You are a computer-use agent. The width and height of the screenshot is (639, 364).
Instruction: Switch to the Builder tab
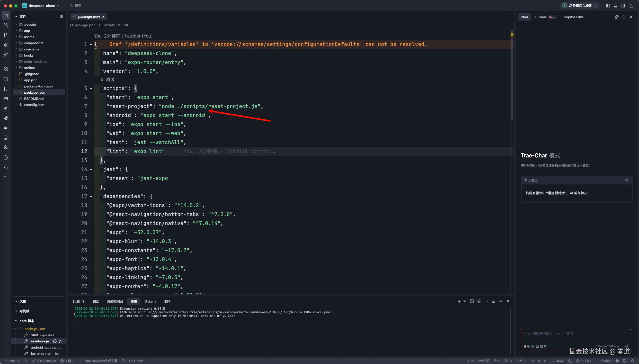click(540, 17)
